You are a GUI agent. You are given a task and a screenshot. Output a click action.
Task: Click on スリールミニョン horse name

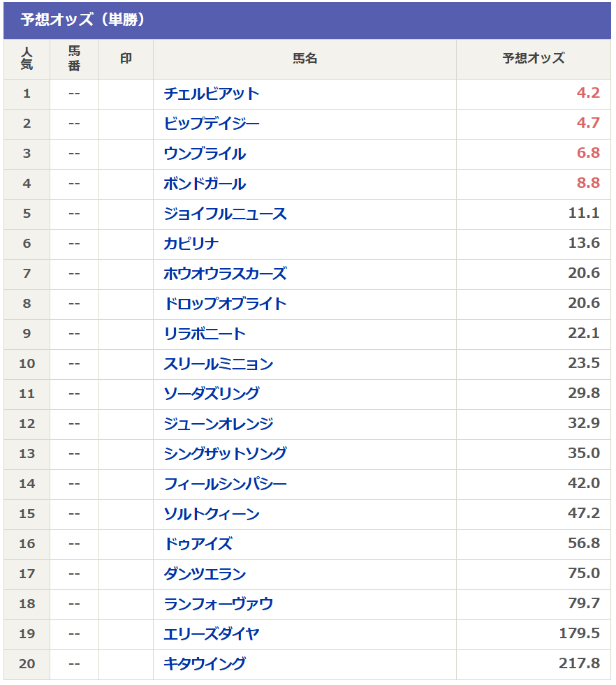point(218,364)
